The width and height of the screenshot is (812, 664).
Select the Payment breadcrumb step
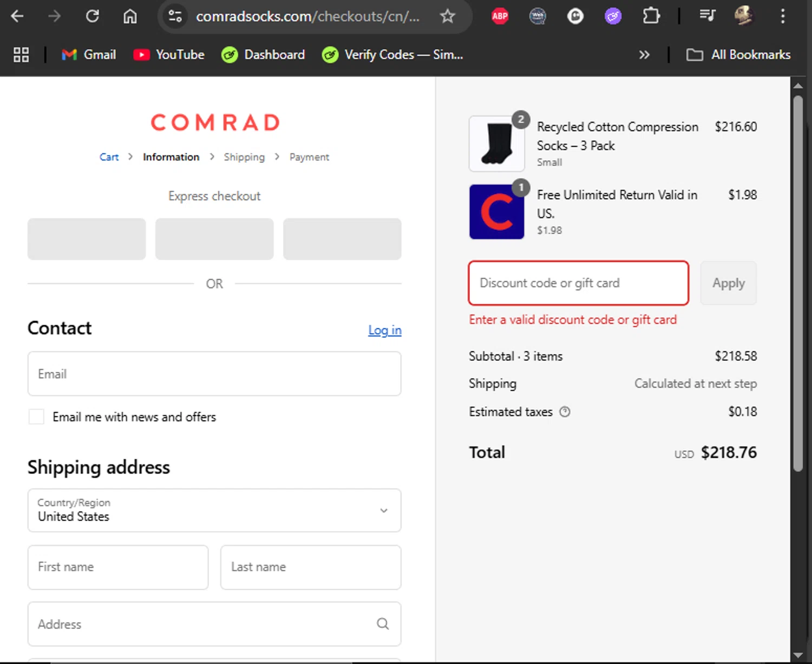point(309,157)
